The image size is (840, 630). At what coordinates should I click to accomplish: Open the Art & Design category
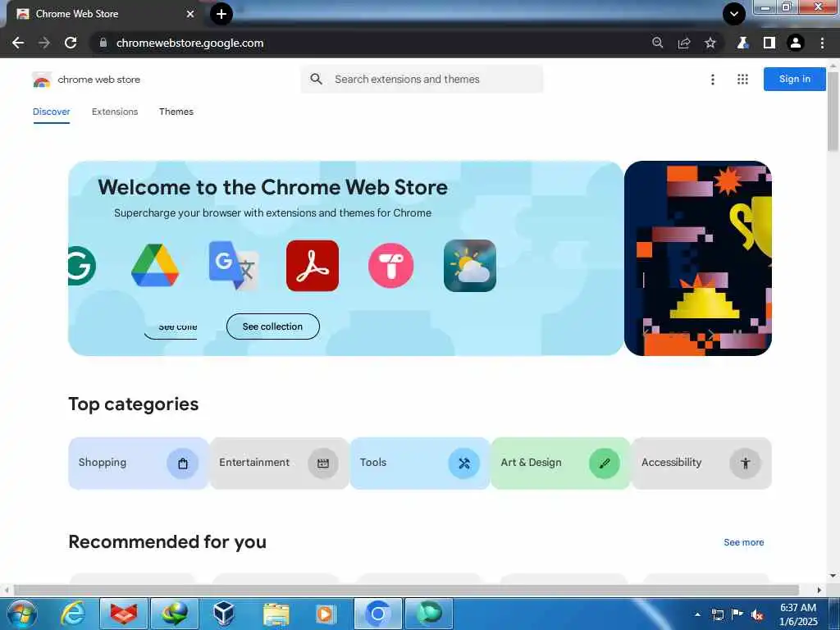click(x=561, y=463)
